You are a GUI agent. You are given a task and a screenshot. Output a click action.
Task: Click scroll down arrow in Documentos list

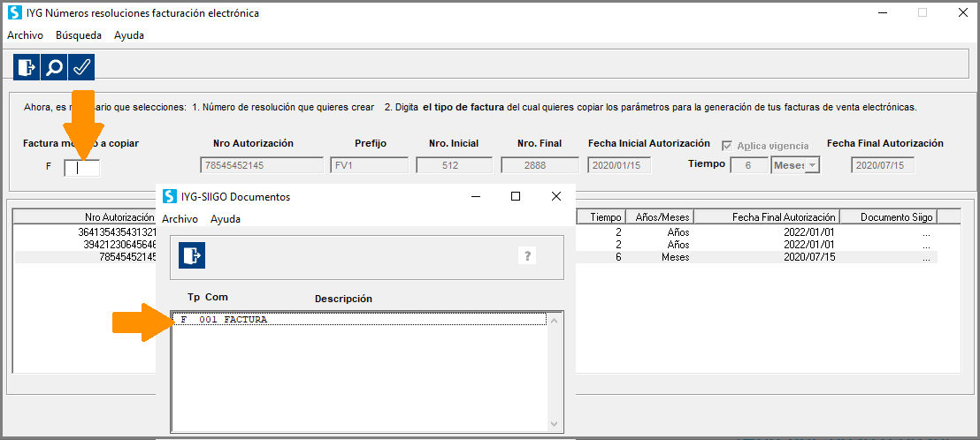555,423
